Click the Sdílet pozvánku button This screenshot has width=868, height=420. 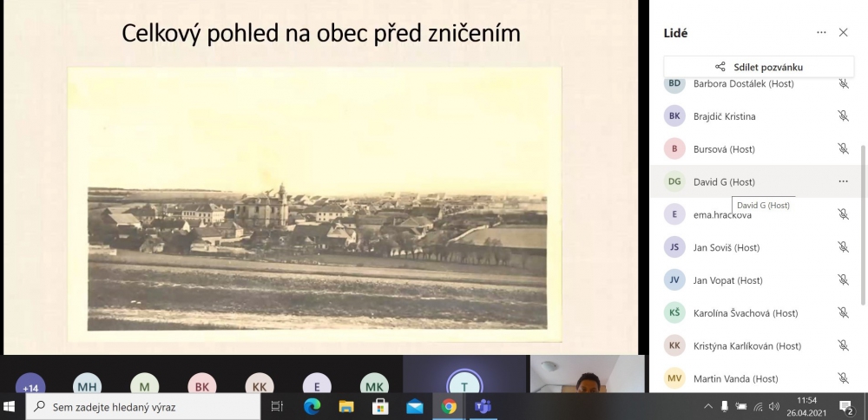tap(759, 67)
